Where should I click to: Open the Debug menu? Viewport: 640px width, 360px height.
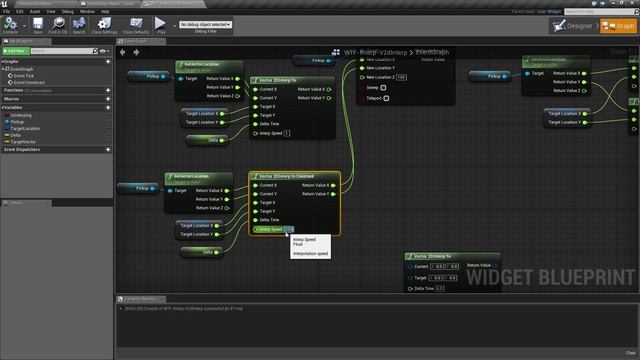68,11
